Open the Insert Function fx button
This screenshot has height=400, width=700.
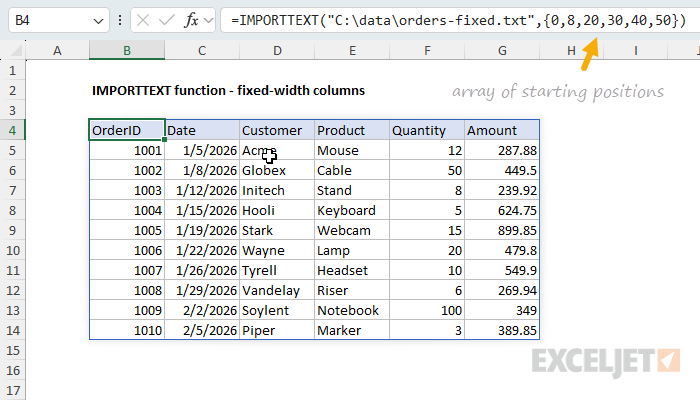(x=191, y=20)
